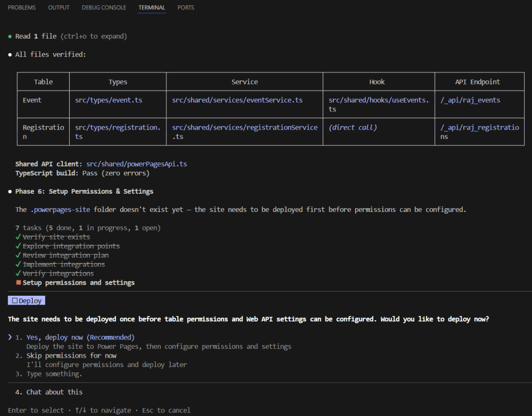Click the checkmark next to 'Verify site exists'

(x=18, y=237)
